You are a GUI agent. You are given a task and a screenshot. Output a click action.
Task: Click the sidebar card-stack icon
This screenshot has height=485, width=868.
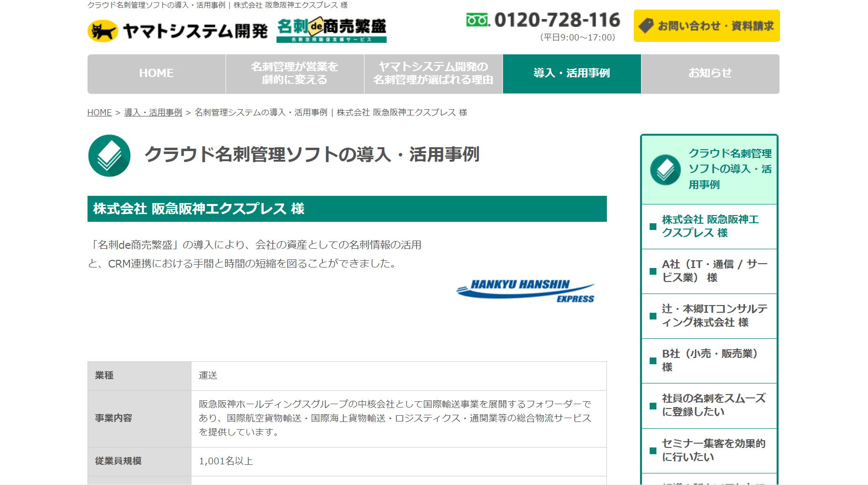click(x=666, y=170)
